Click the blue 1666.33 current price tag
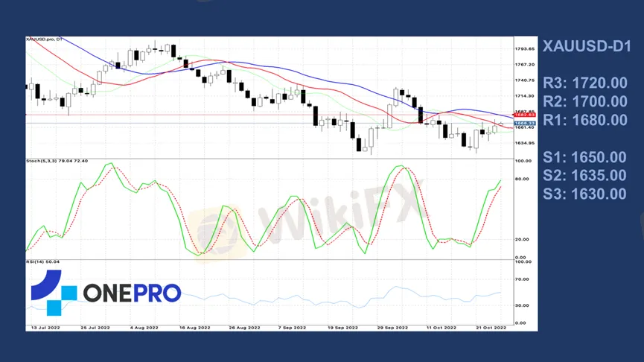 point(525,123)
